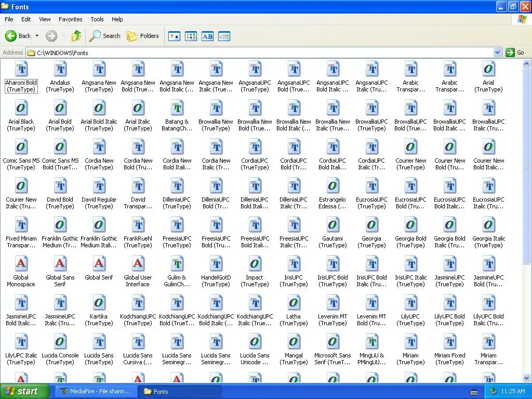
Task: Select the Miriam Fixed font icon
Action: [449, 342]
